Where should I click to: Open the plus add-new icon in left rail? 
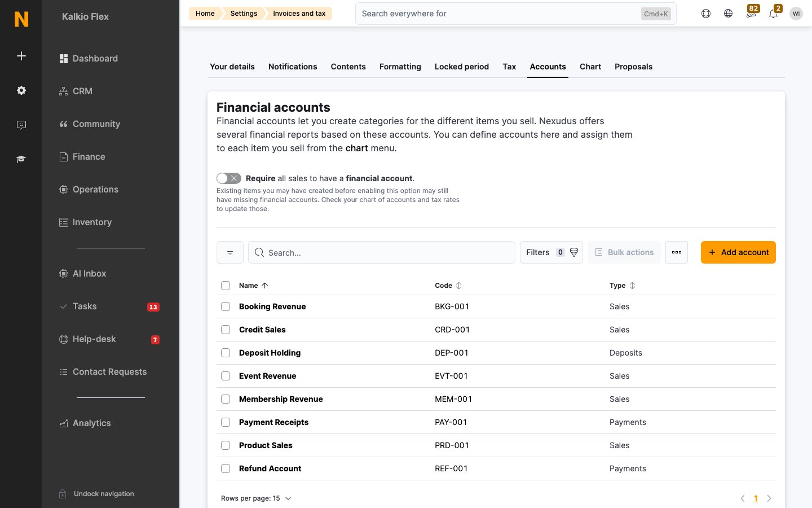(x=21, y=56)
